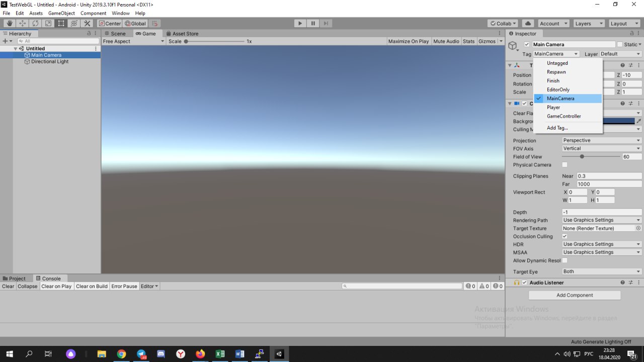This screenshot has height=362, width=644.
Task: Toggle console error messages counter
Action: pos(498,286)
